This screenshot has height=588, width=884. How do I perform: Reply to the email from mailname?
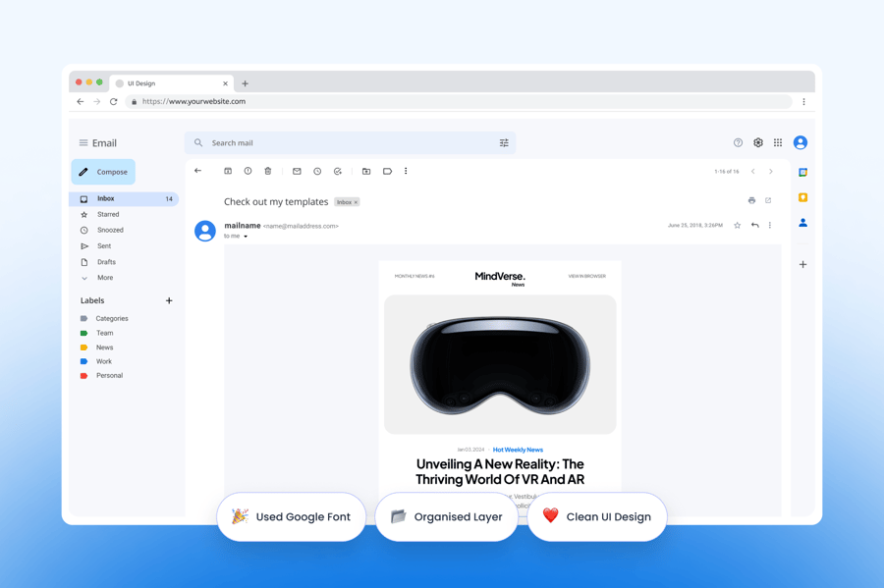coord(754,226)
